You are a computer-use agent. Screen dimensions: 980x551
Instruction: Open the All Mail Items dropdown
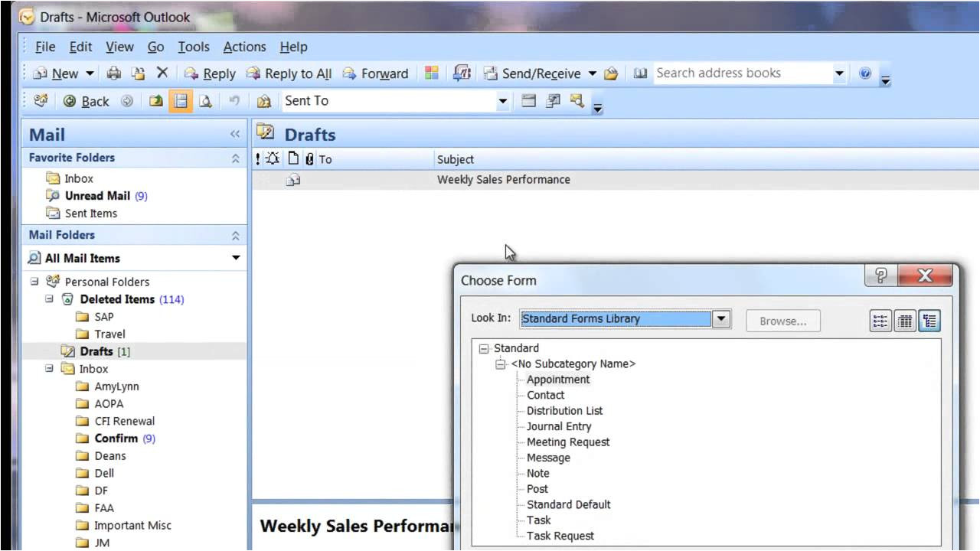pos(236,258)
